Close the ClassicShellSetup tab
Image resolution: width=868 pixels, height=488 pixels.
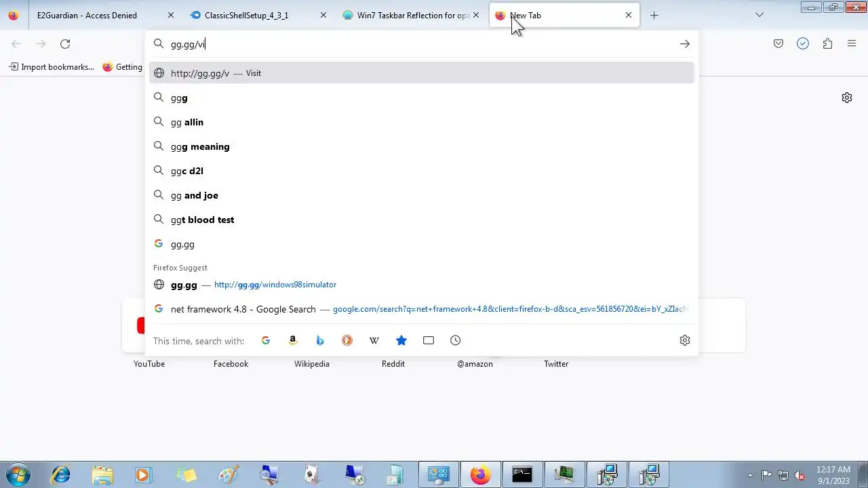point(323,15)
